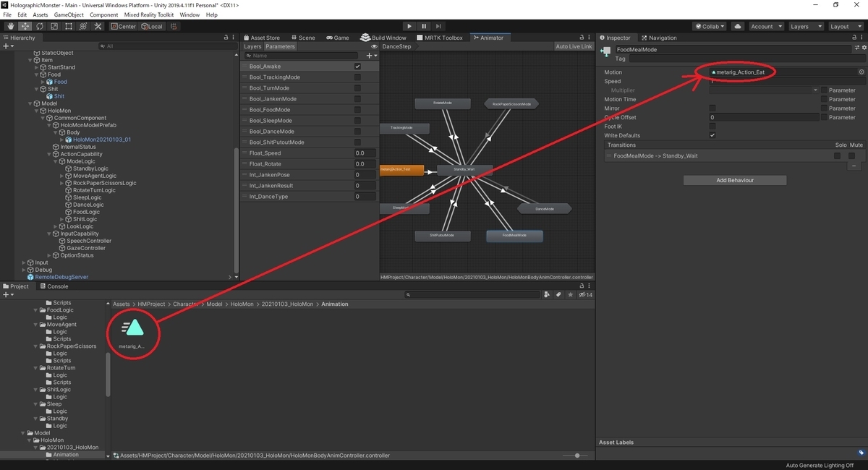Select the Rect transform tool
This screenshot has height=470, width=868.
pyautogui.click(x=68, y=27)
